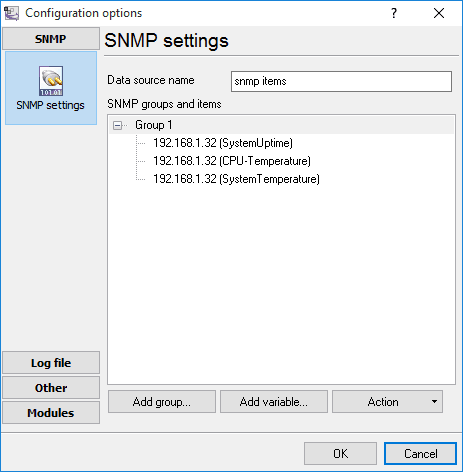Select the Group 1 tree item

[154, 125]
